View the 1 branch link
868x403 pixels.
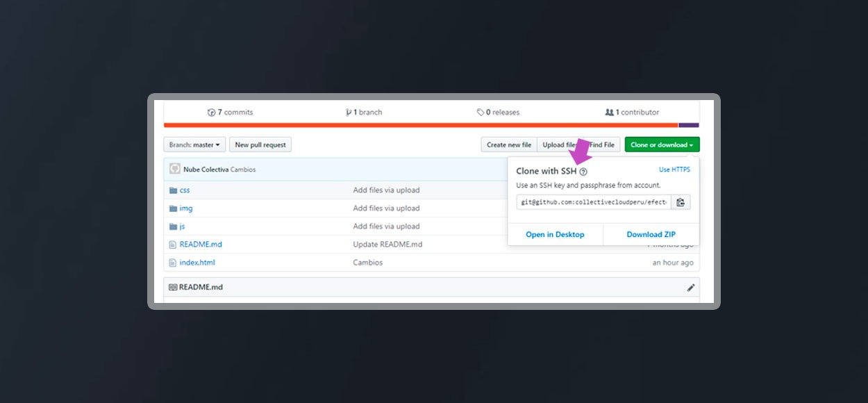(364, 112)
